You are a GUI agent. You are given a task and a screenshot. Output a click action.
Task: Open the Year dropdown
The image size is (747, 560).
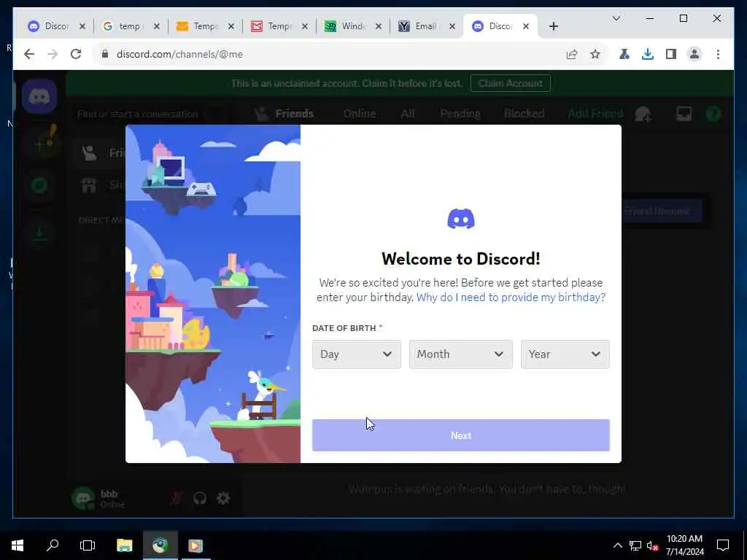point(565,354)
